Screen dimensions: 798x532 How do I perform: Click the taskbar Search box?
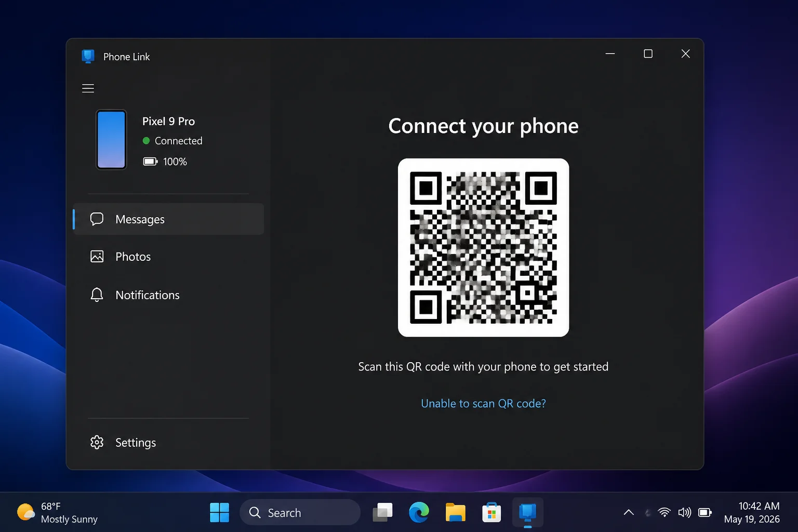coord(300,512)
